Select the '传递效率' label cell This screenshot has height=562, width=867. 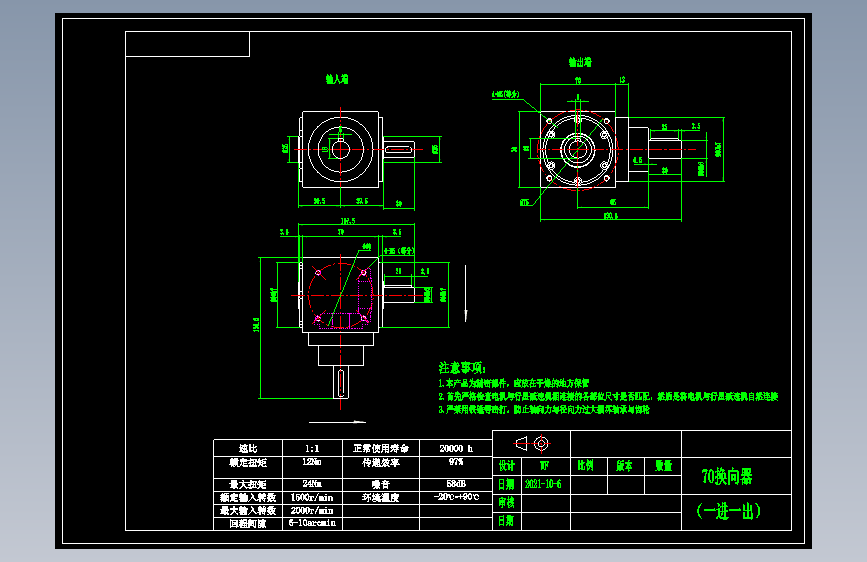[380, 467]
